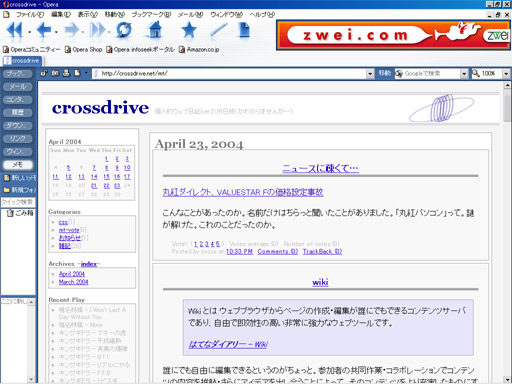Screen dimensions: 512x384
Task: Click the 新しいメモ new note icon
Action: (7, 178)
